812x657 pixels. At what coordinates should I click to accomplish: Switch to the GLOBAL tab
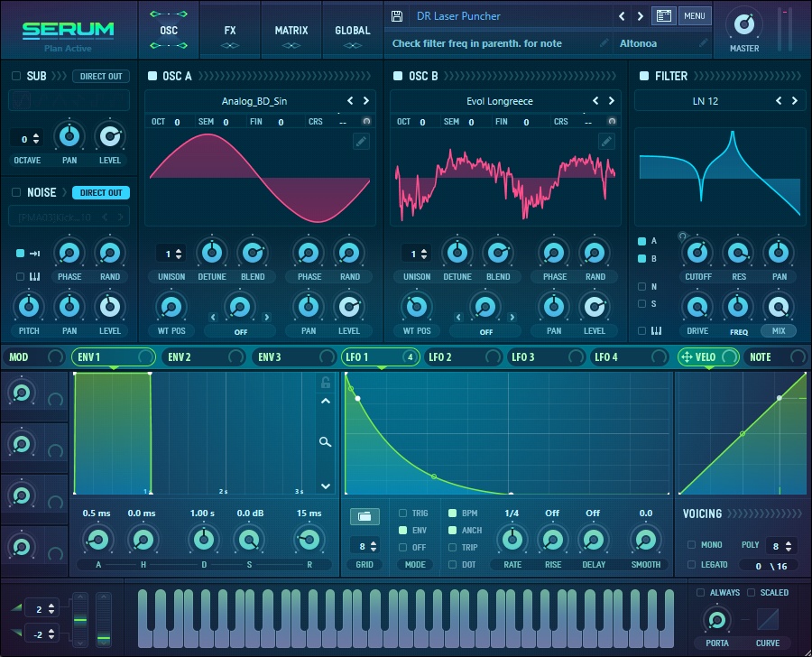click(353, 30)
